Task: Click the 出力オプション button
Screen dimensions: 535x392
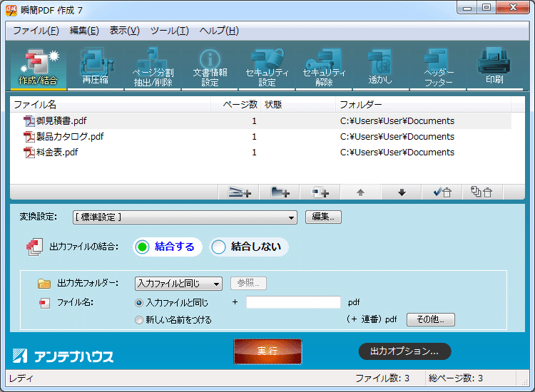Action: point(404,351)
